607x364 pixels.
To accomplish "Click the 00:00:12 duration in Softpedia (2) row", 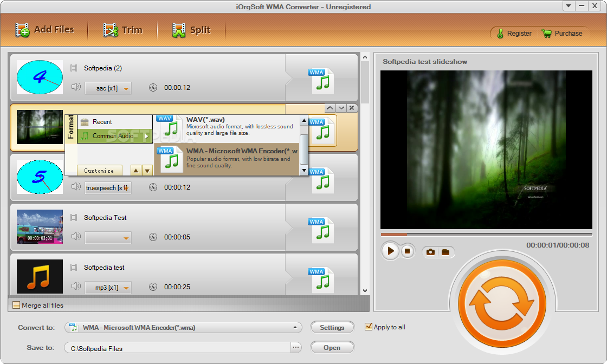I will (x=177, y=88).
